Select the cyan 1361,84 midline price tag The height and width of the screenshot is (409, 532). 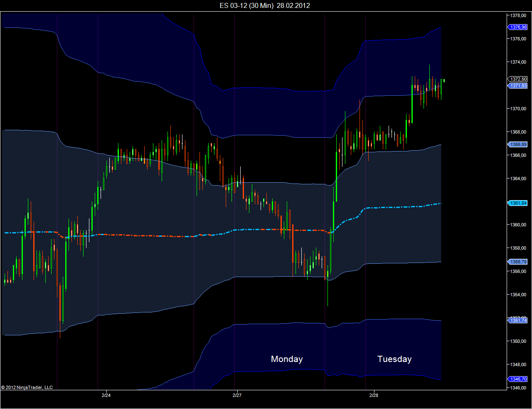518,203
